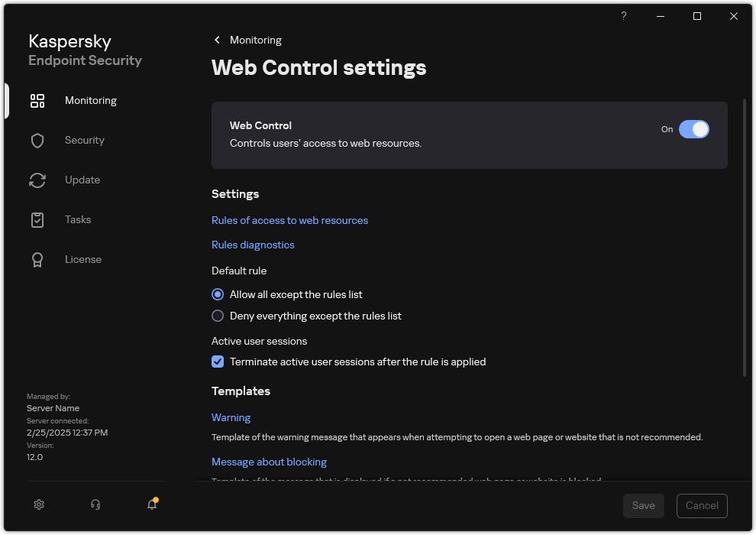The image size is (756, 535).
Task: Open License via the key icon
Action: [x=37, y=259]
